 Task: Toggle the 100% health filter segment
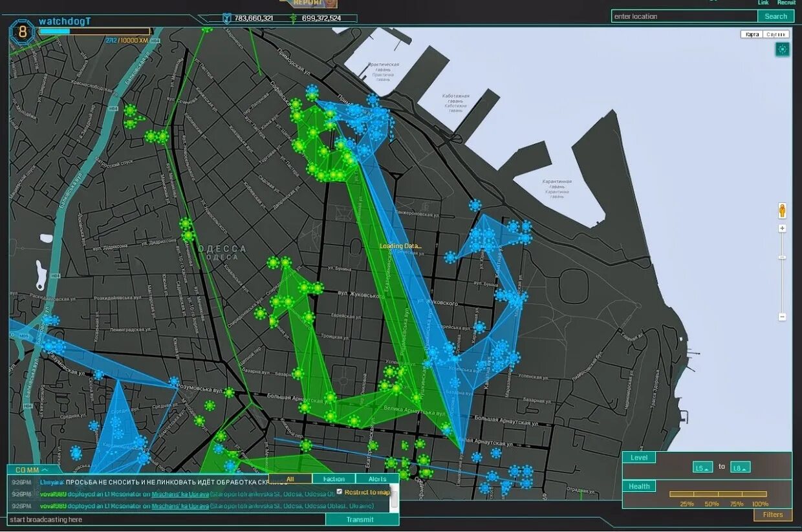click(754, 494)
